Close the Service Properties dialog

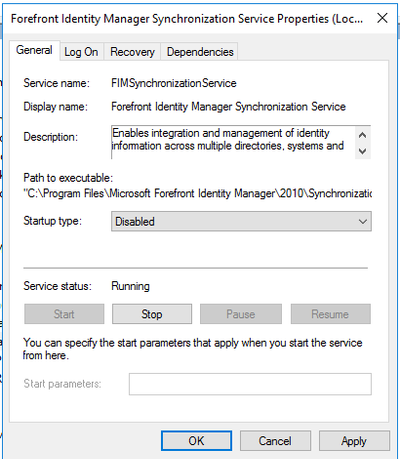pyautogui.click(x=382, y=18)
